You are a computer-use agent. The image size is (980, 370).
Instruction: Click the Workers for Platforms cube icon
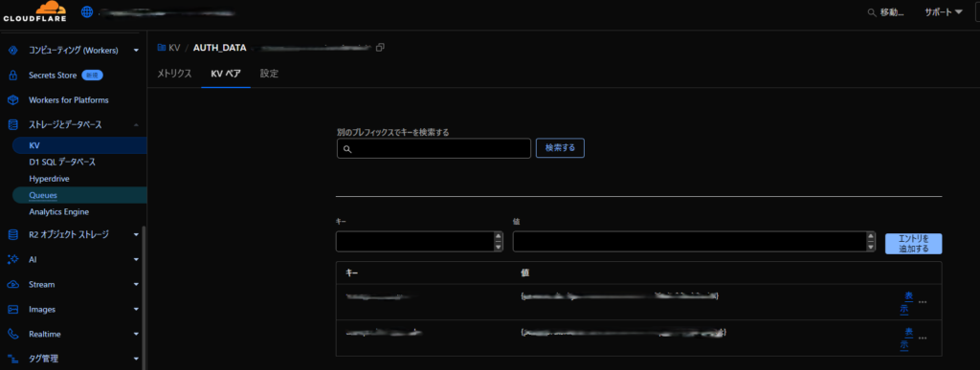(x=12, y=99)
